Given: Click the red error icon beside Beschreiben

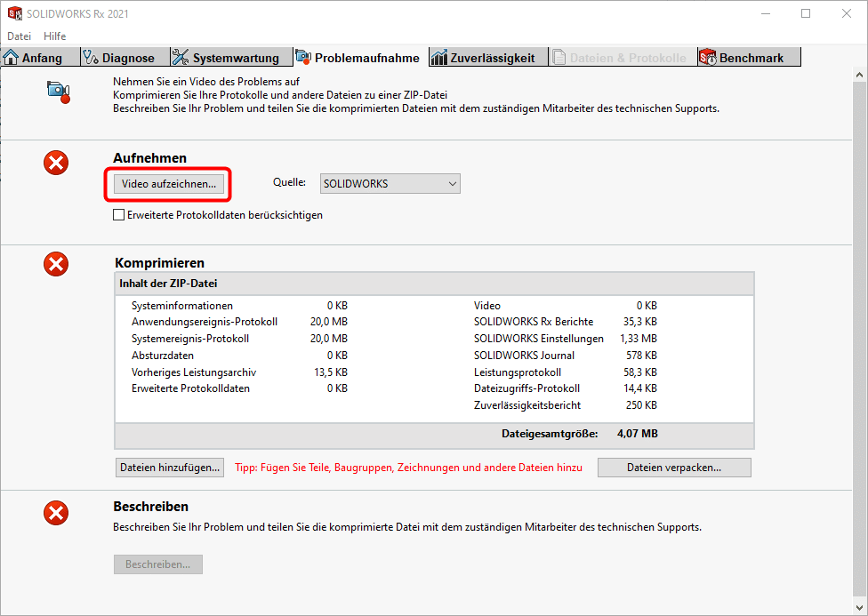Looking at the screenshot, I should tap(56, 512).
